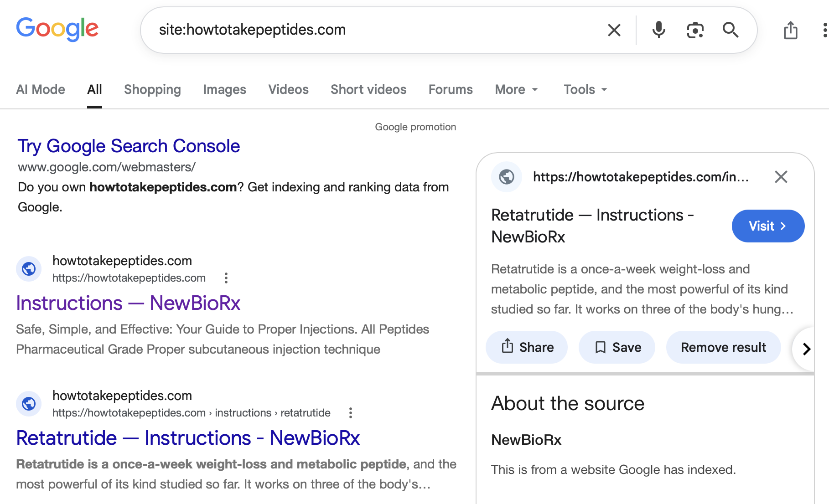Click the blue Visit button
Viewport: 829px width, 504px height.
point(768,226)
